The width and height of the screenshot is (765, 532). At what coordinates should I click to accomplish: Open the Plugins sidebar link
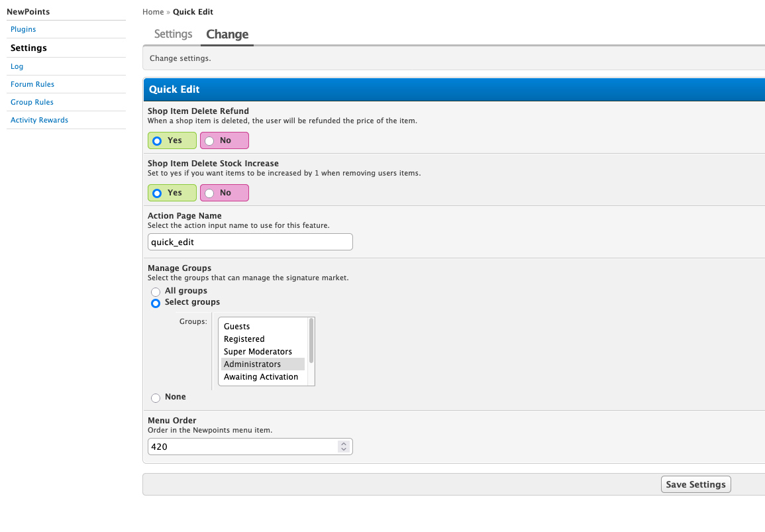23,29
